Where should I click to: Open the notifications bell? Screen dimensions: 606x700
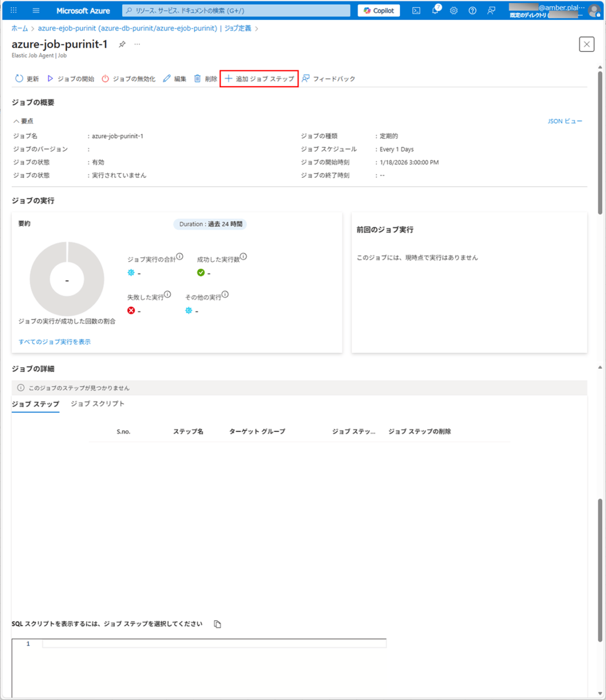[435, 10]
